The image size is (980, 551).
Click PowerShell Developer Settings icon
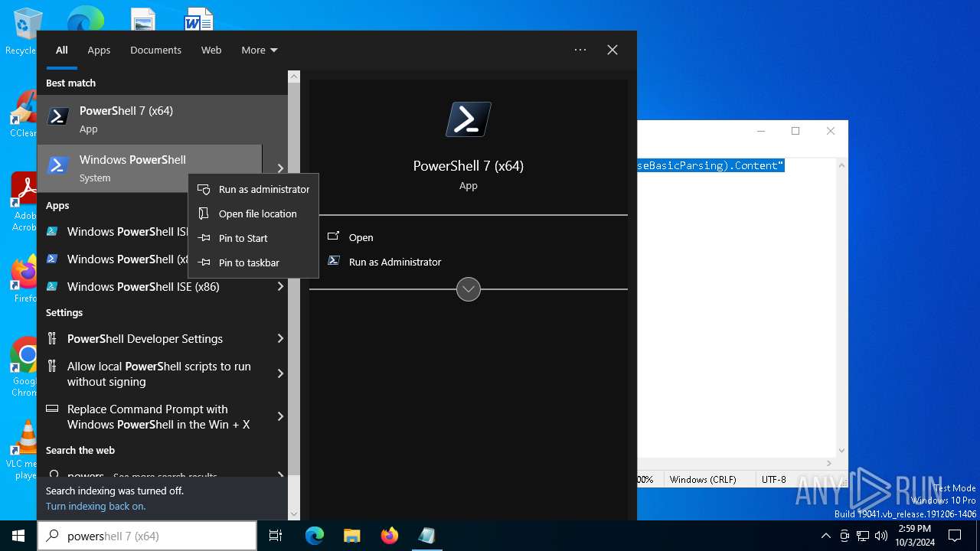[x=52, y=338]
